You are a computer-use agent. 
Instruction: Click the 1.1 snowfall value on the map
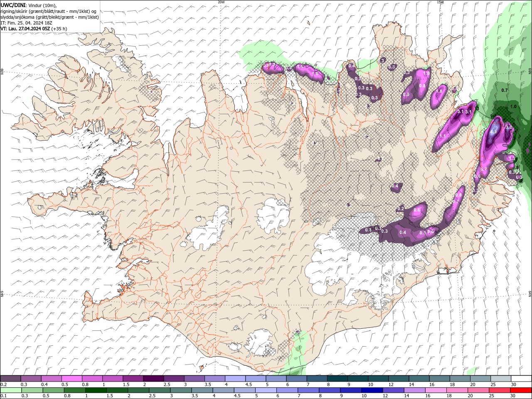click(x=442, y=136)
